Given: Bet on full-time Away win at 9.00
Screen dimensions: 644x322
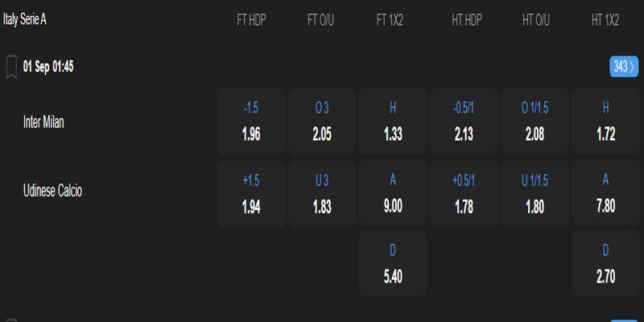Looking at the screenshot, I should click(x=393, y=194).
